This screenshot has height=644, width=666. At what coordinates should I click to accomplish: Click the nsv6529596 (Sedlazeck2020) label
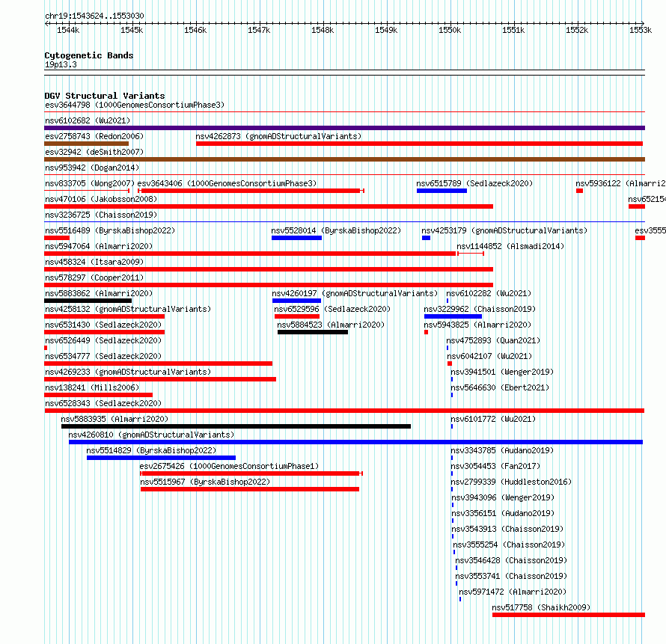click(x=332, y=309)
